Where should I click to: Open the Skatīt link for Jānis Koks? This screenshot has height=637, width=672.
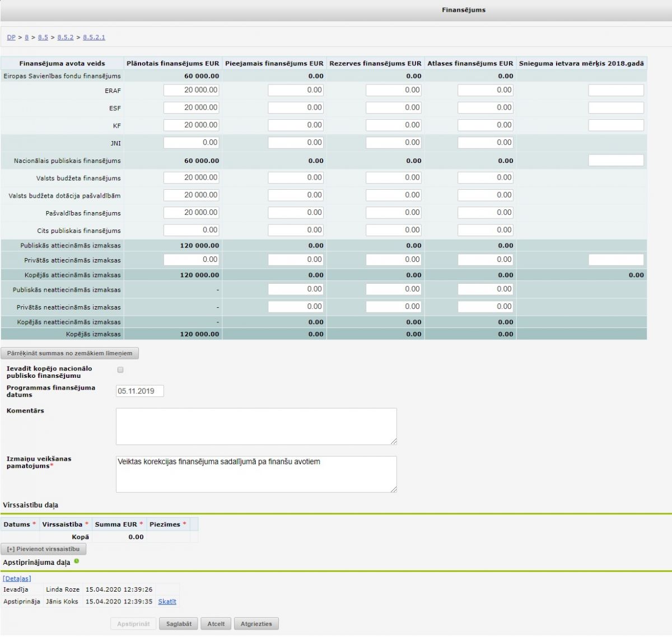167,602
